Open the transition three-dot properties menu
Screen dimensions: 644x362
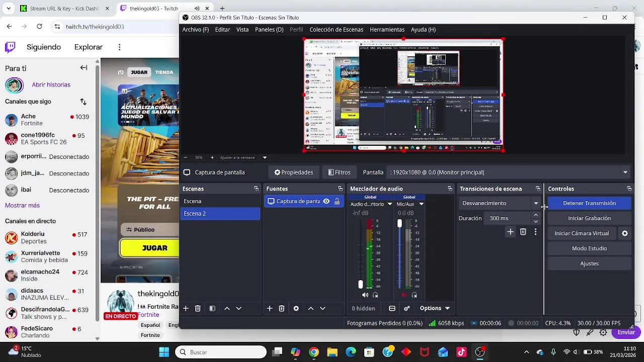pyautogui.click(x=535, y=232)
